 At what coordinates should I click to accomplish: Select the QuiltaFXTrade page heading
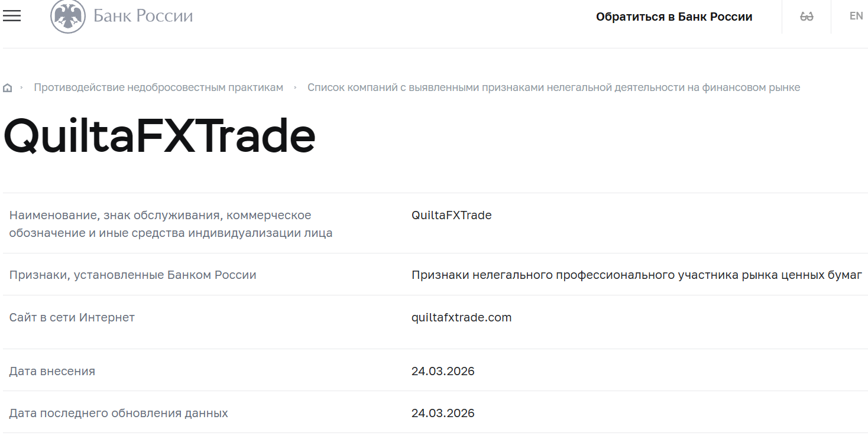[x=160, y=136]
